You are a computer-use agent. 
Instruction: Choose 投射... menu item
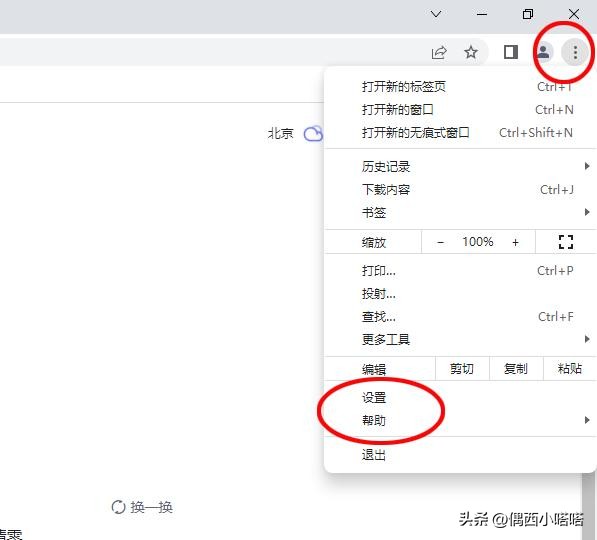(x=460, y=294)
